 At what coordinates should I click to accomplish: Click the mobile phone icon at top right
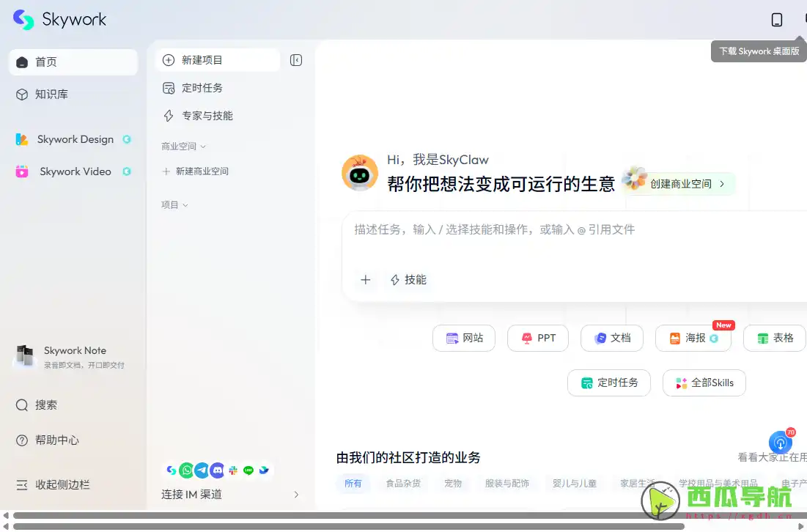coord(777,20)
